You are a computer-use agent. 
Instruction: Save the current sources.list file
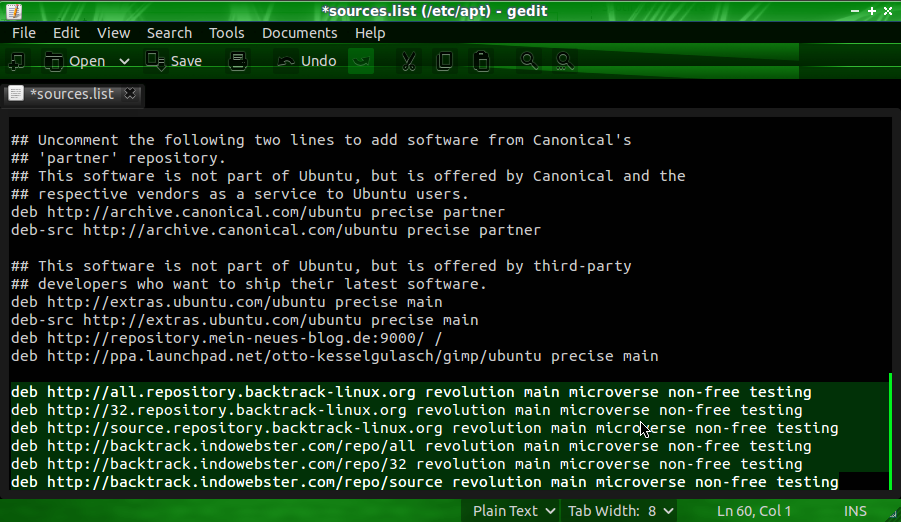tap(174, 61)
